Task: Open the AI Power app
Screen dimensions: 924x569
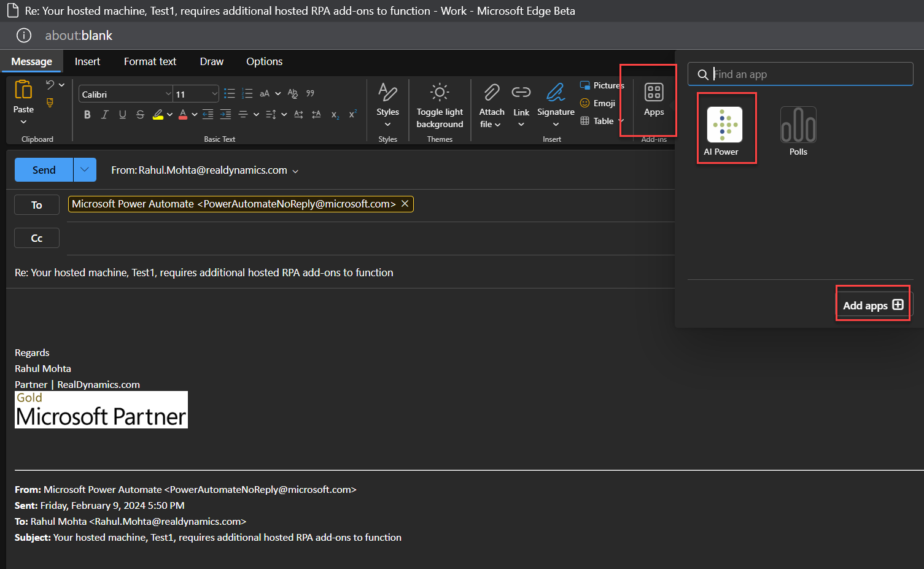Action: (725, 130)
